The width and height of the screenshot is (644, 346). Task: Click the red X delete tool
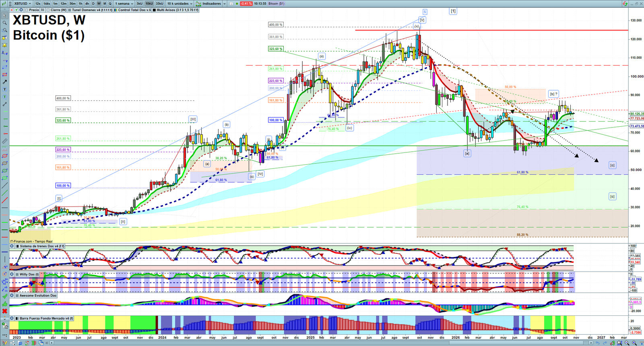[4, 311]
